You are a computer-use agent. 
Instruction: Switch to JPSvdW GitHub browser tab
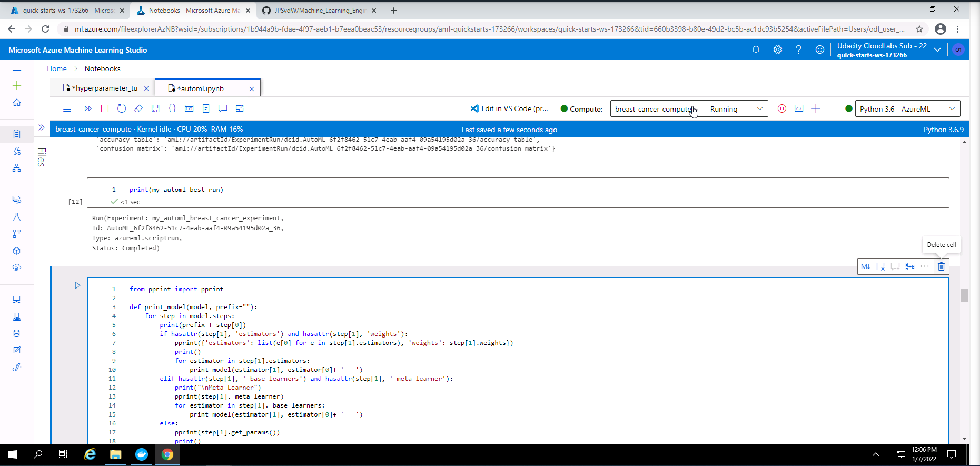[320, 11]
